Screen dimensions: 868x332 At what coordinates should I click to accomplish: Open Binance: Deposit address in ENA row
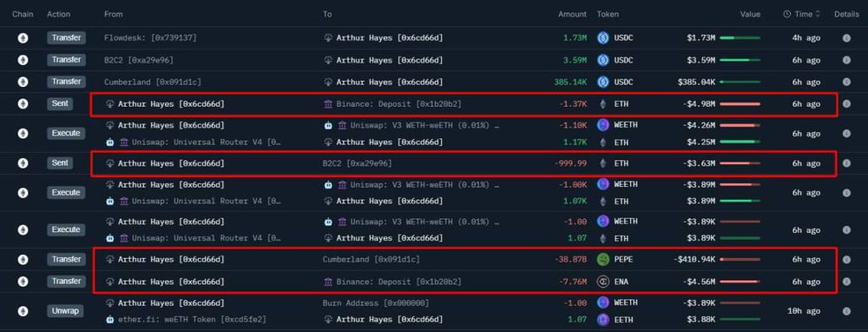pos(392,282)
